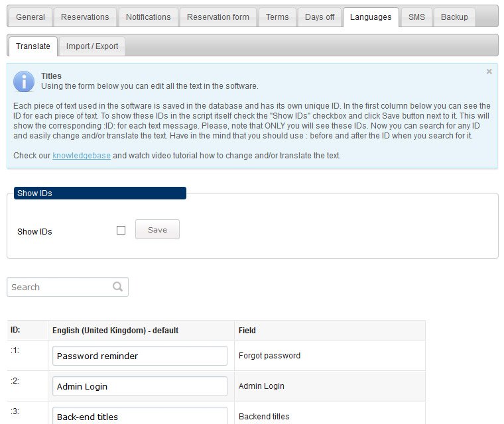Click the Save button beside Show IDs
Image resolution: width=504 pixels, height=424 pixels.
(x=157, y=229)
